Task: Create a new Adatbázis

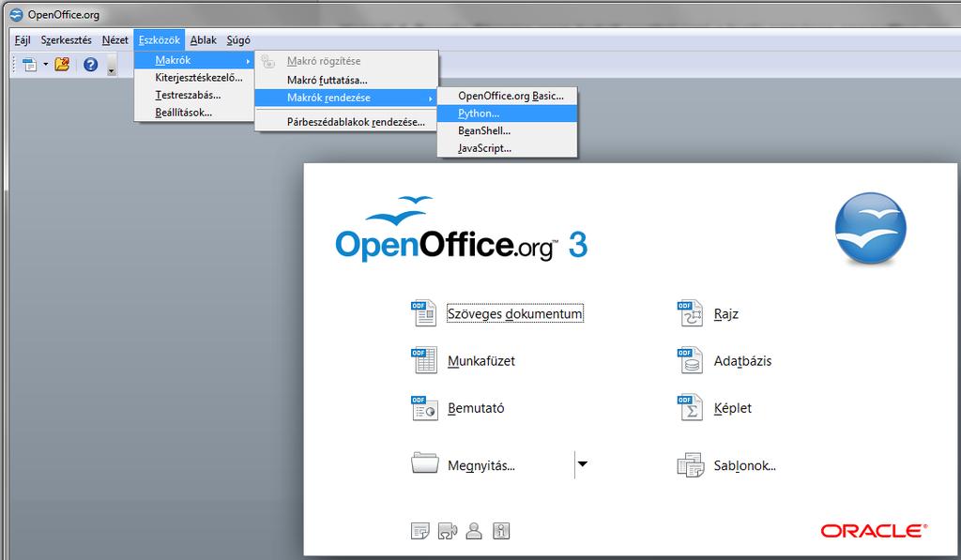Action: (x=742, y=361)
